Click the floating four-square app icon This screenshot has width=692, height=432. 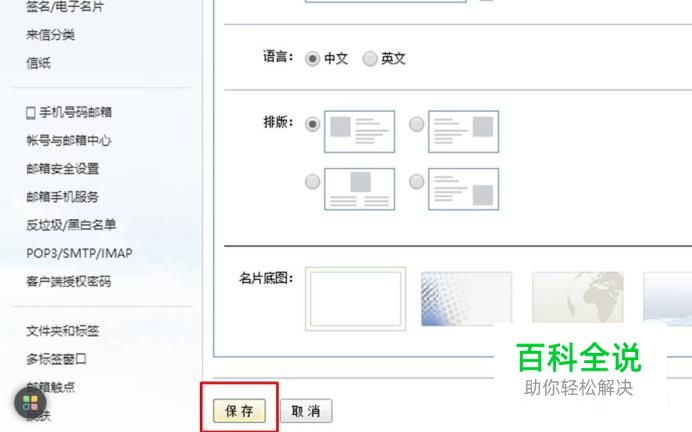tap(30, 402)
